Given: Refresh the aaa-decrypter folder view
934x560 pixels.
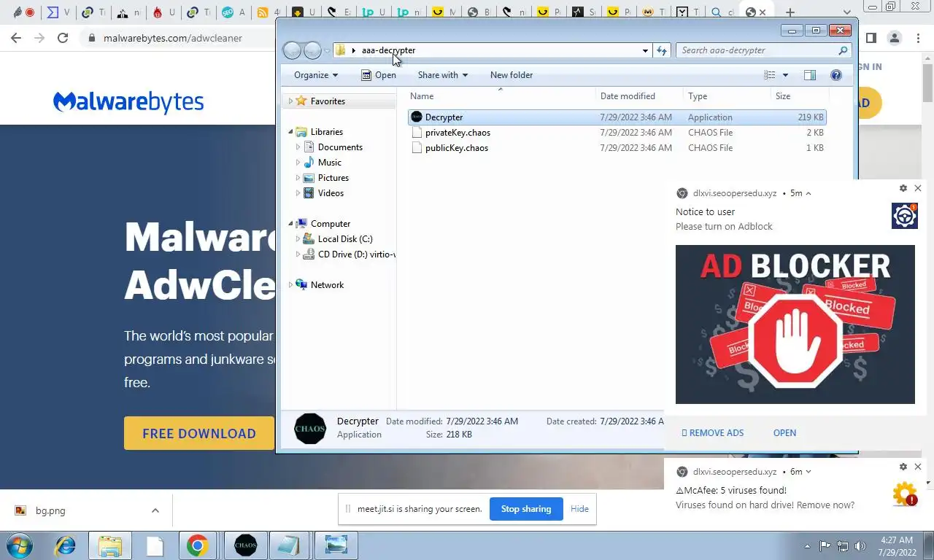Looking at the screenshot, I should pos(662,50).
